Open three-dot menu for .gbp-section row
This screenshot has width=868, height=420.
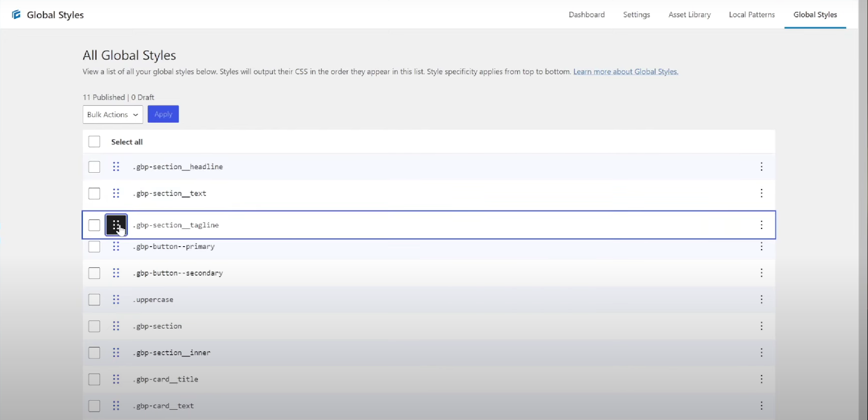tap(761, 326)
